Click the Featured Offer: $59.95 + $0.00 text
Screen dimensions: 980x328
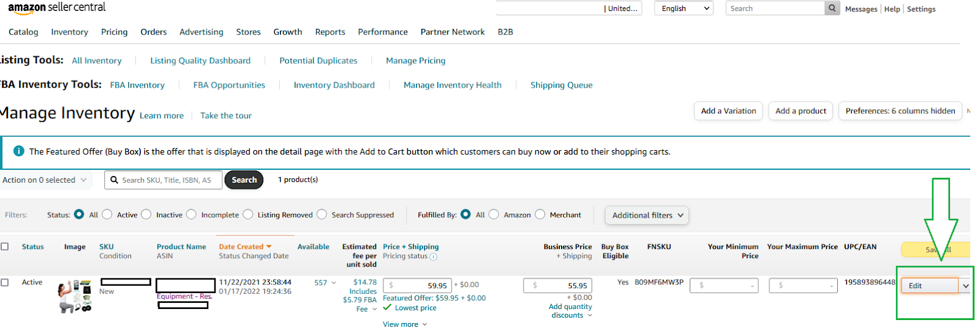coord(434,298)
